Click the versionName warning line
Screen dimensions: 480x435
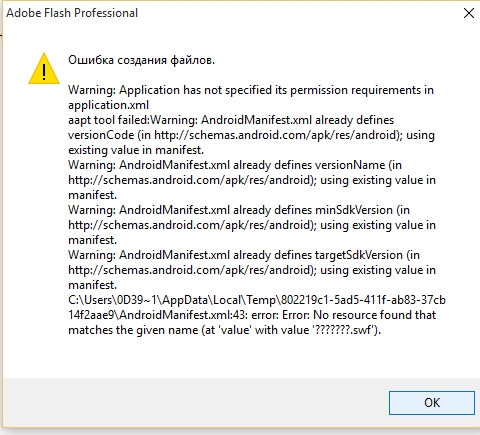[235, 165]
